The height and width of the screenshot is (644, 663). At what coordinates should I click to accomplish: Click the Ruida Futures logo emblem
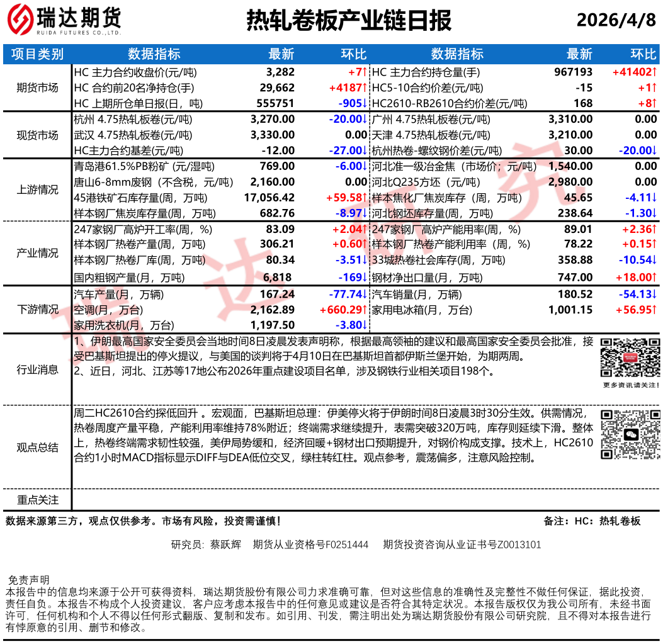point(21,20)
